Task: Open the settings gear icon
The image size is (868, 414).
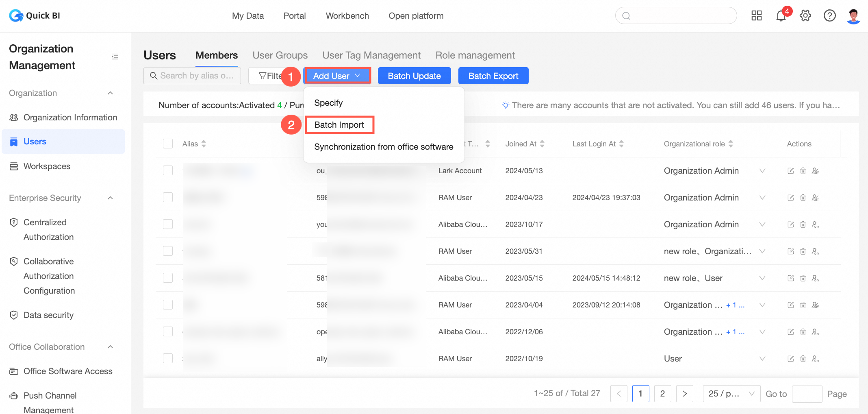Action: 805,16
